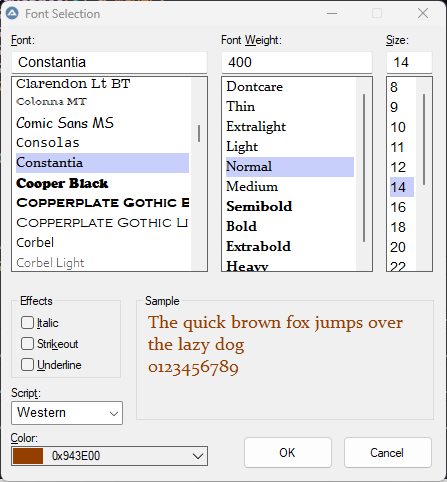The width and height of the screenshot is (447, 482).
Task: Close the Font Selection dialog
Action: (x=423, y=13)
